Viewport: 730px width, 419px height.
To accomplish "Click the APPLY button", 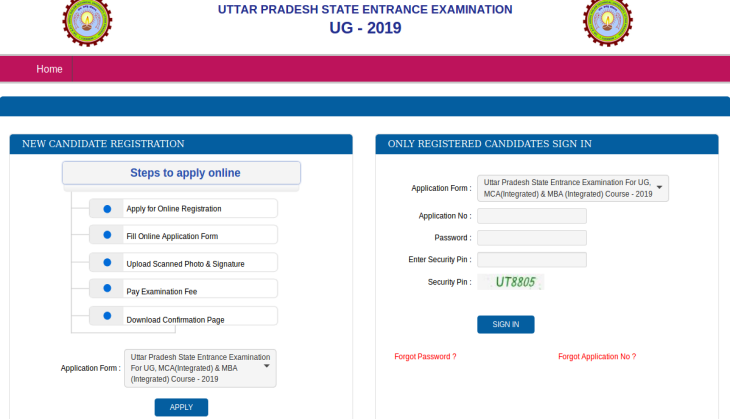I will click(182, 407).
